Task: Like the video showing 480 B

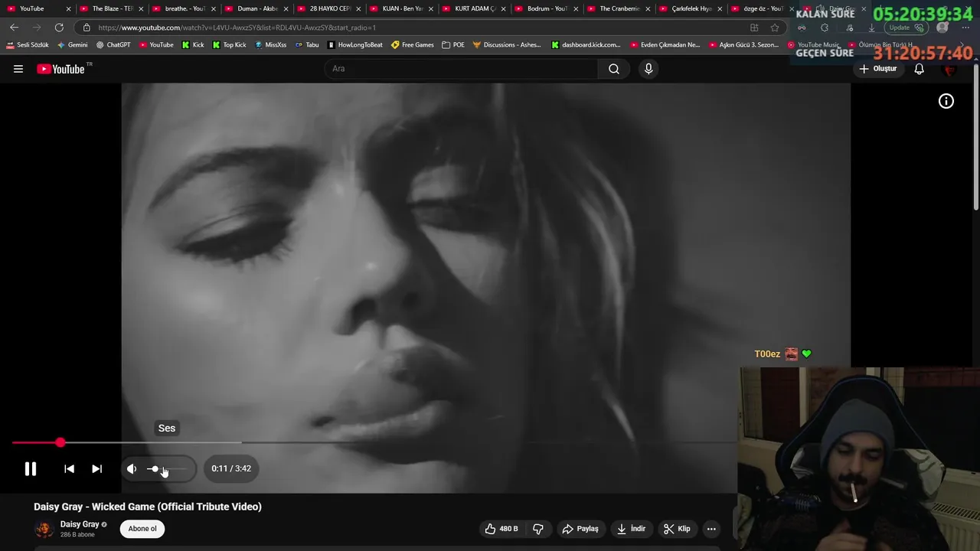Action: tap(501, 529)
